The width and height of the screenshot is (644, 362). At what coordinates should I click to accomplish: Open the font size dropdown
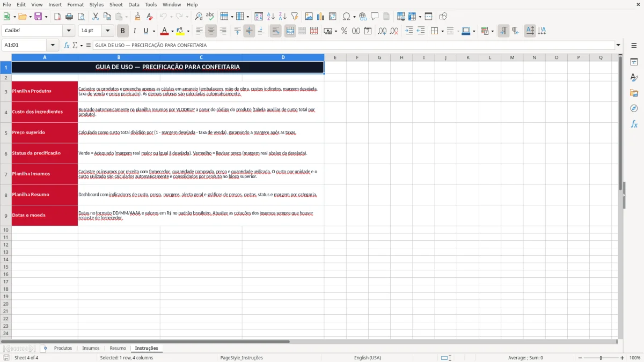(x=107, y=31)
